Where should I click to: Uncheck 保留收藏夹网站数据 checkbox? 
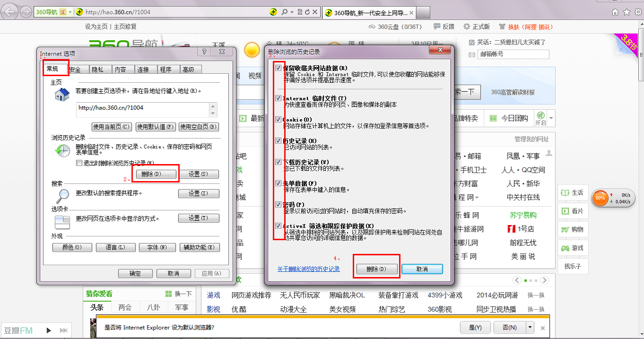pos(278,68)
